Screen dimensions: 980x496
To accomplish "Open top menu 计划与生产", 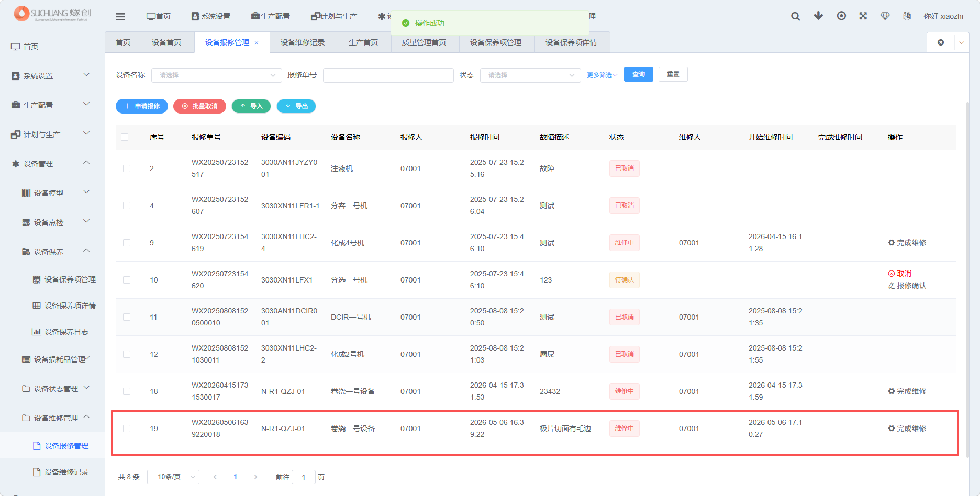I will coord(334,17).
